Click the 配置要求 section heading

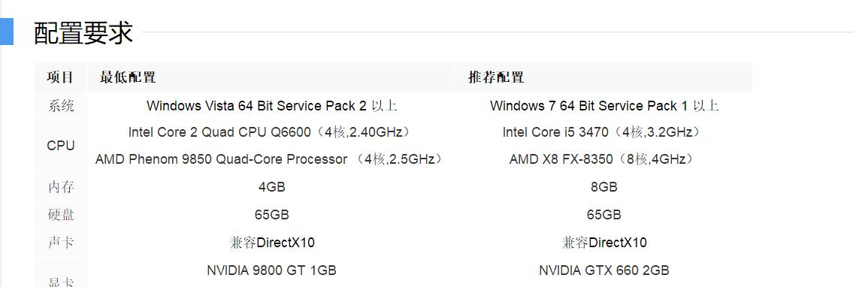click(x=83, y=32)
